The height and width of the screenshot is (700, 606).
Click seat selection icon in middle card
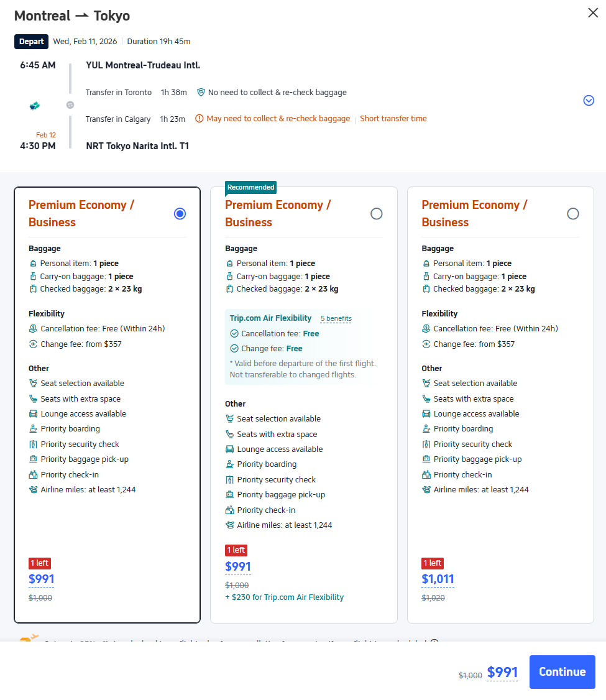coord(230,419)
